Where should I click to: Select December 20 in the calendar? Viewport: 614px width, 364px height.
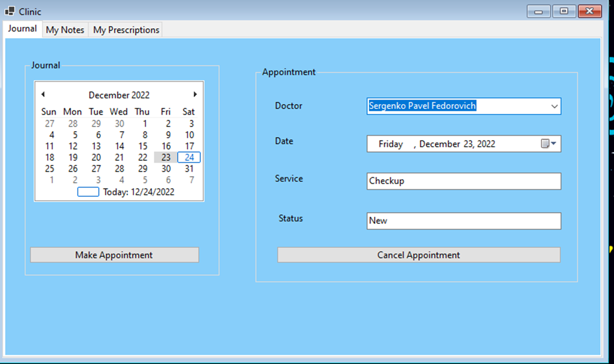point(96,158)
